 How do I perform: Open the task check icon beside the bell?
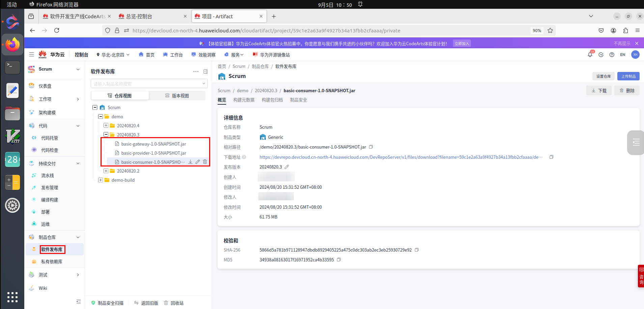coord(601,55)
